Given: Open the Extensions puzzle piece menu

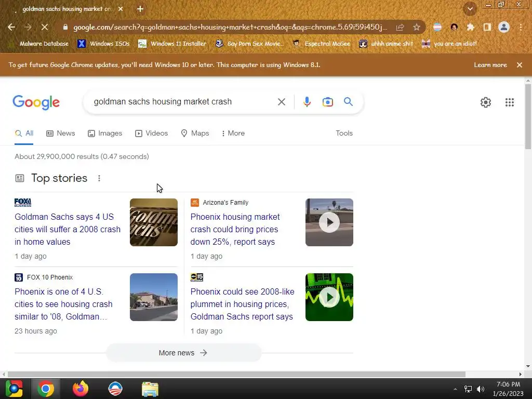Looking at the screenshot, I should pos(471,27).
